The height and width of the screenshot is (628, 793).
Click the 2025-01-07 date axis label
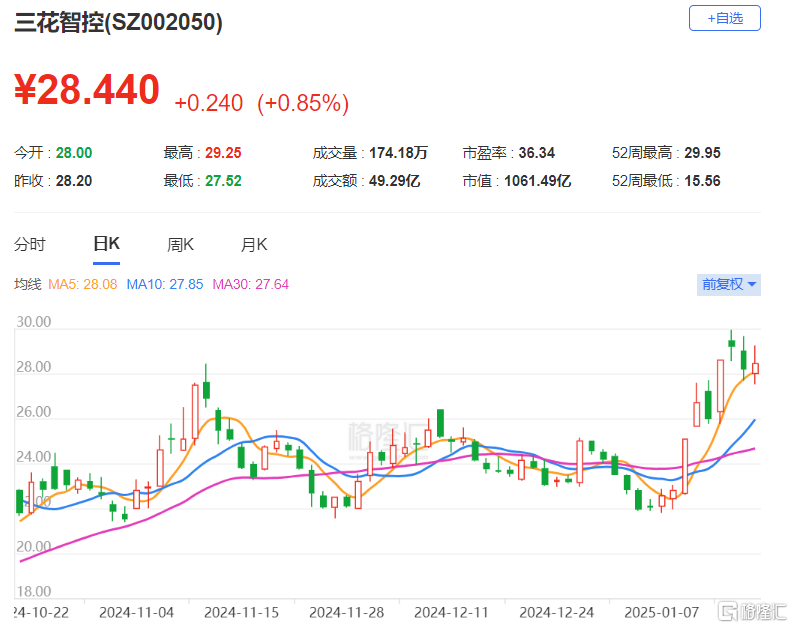click(x=662, y=613)
